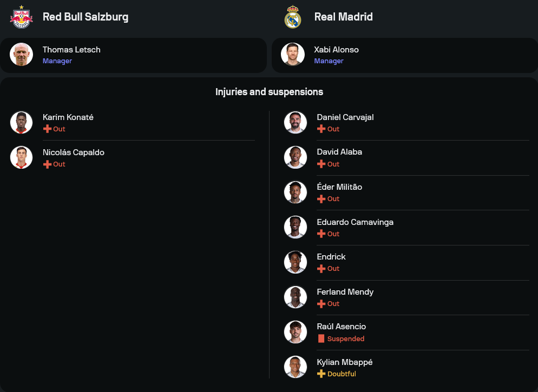Click Karim Konaté's red injury cross icon
Viewport: 538px width, 392px height.
click(x=47, y=129)
